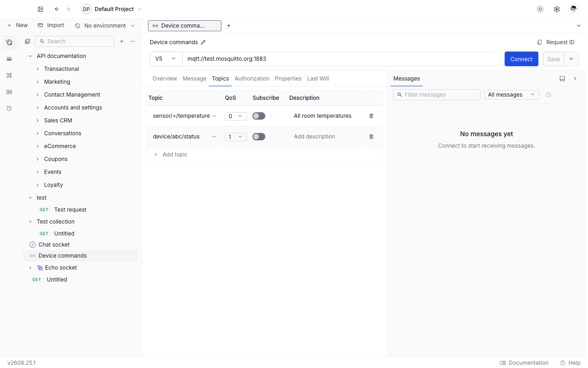Click the Save button
The width and height of the screenshot is (588, 368).
(554, 59)
